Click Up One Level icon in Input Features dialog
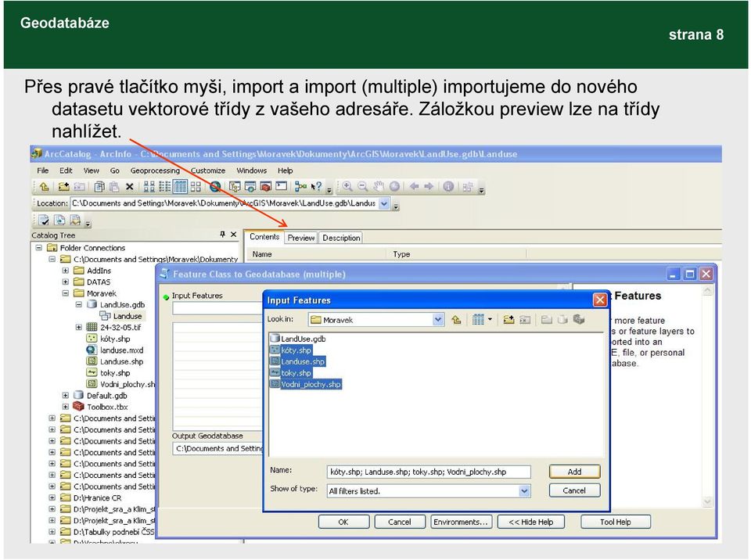This screenshot has height=560, width=751. [x=456, y=320]
